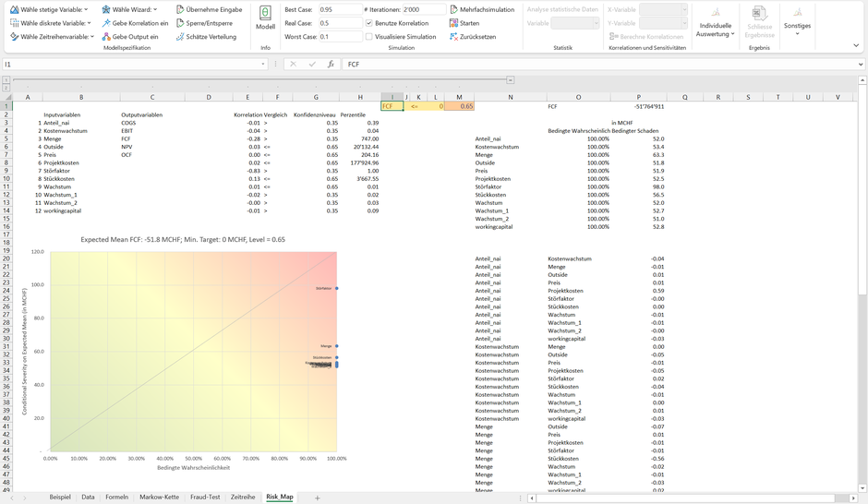Switch to the Data sheet tab
The height and width of the screenshot is (504, 868).
click(x=88, y=497)
